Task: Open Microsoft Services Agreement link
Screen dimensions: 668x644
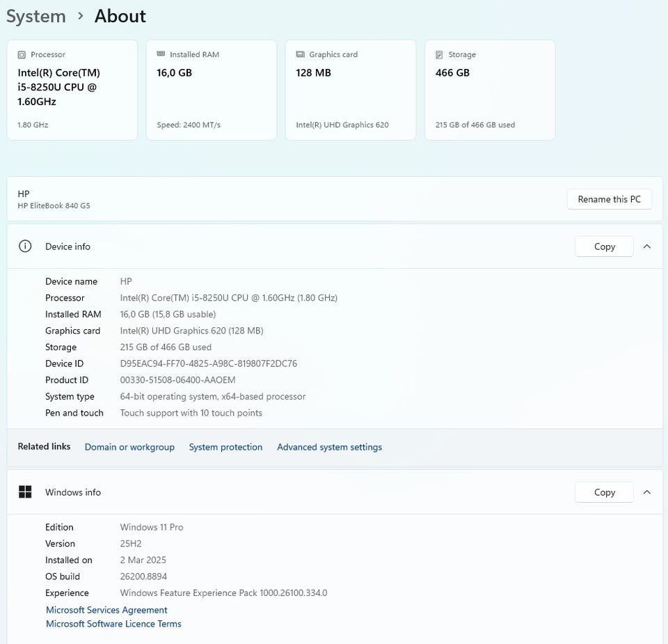Action: pos(106,610)
